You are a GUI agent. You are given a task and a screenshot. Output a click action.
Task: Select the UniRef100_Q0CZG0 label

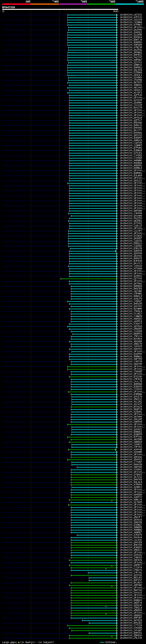pos(131,306)
